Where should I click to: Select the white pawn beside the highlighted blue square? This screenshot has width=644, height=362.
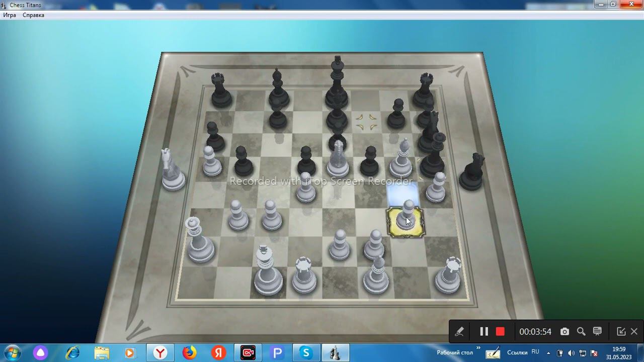point(436,188)
